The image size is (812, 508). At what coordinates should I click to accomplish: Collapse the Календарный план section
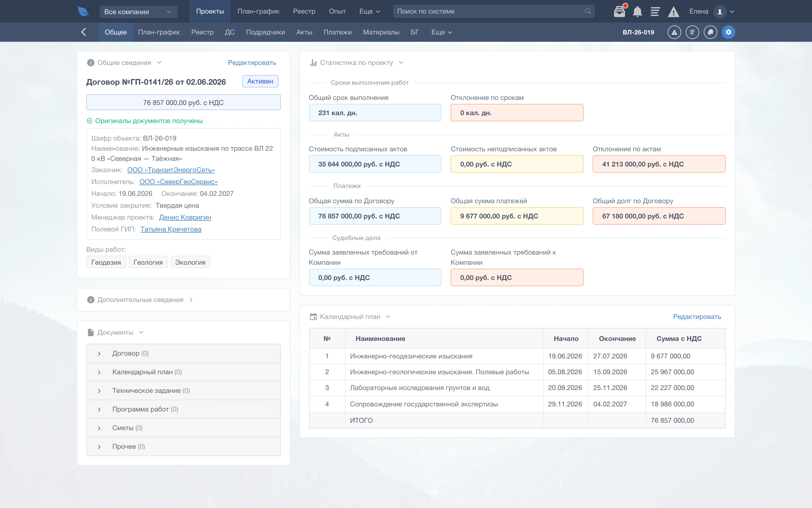tap(388, 316)
